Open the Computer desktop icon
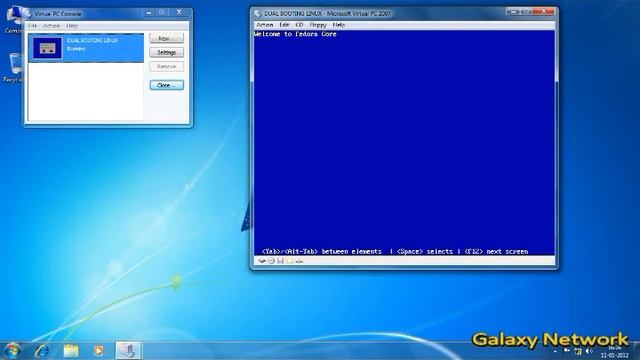This screenshot has height=360, width=640. [x=15, y=19]
